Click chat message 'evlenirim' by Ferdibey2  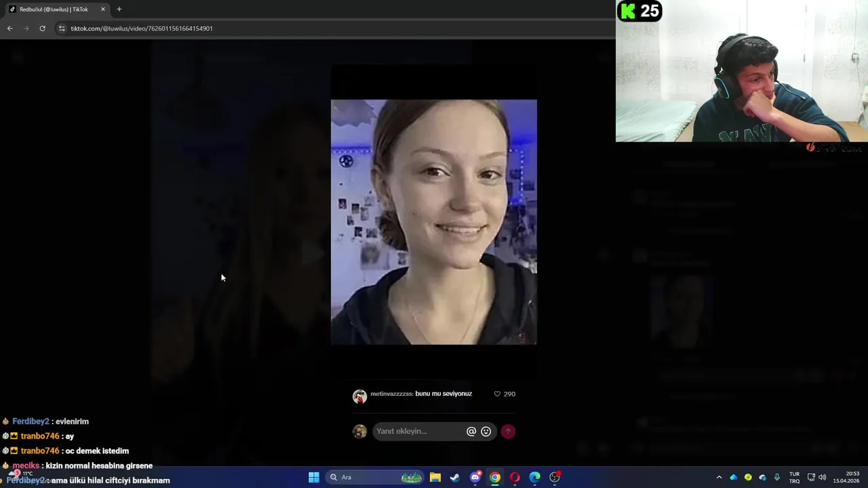(x=72, y=422)
